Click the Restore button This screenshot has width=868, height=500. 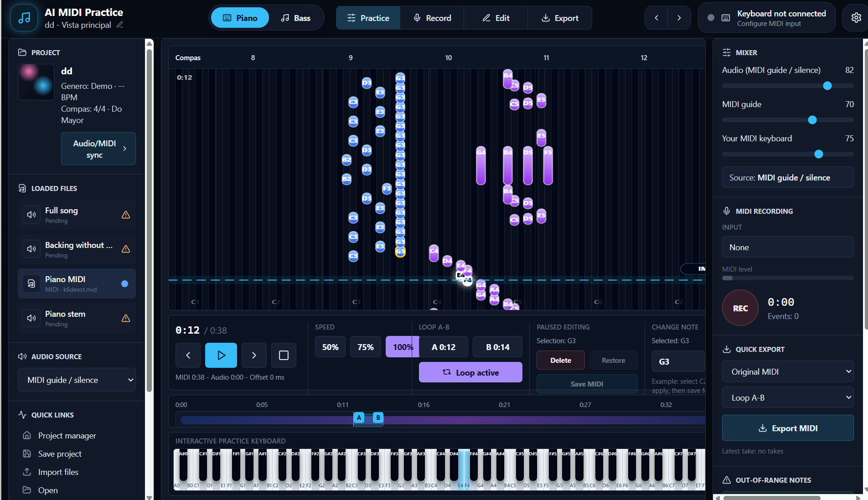pyautogui.click(x=613, y=360)
